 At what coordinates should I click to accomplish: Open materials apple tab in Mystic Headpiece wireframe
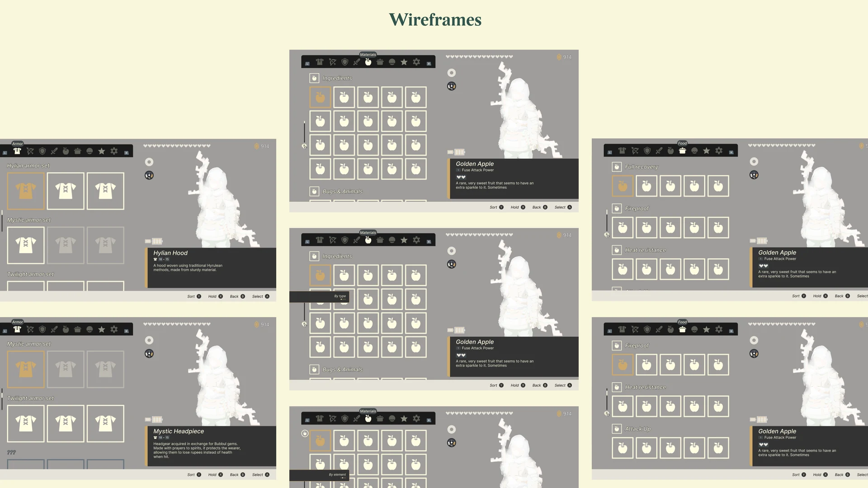[x=66, y=330]
